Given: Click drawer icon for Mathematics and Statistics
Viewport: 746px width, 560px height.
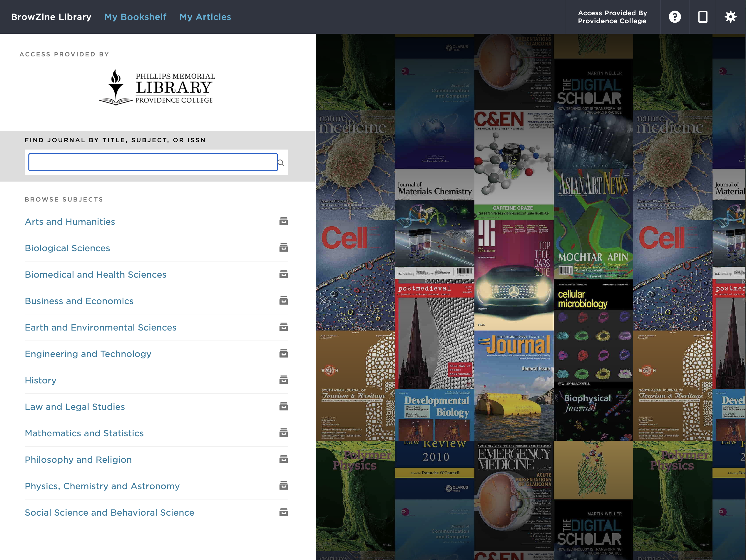Looking at the screenshot, I should (284, 432).
